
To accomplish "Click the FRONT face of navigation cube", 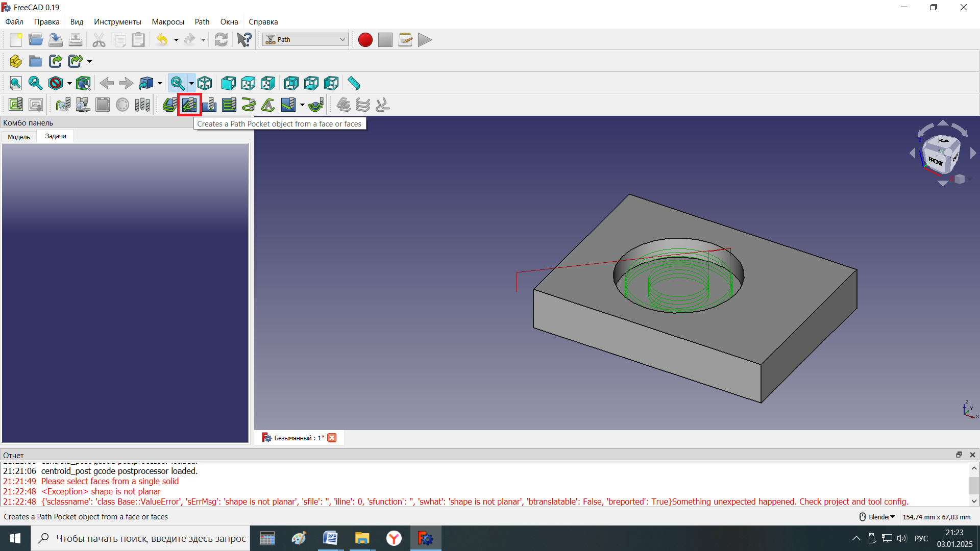I will click(935, 161).
